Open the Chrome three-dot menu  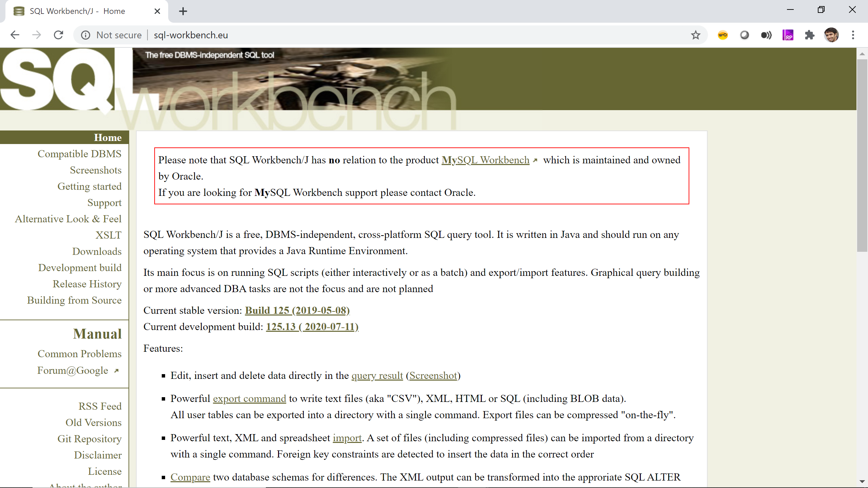click(x=853, y=35)
